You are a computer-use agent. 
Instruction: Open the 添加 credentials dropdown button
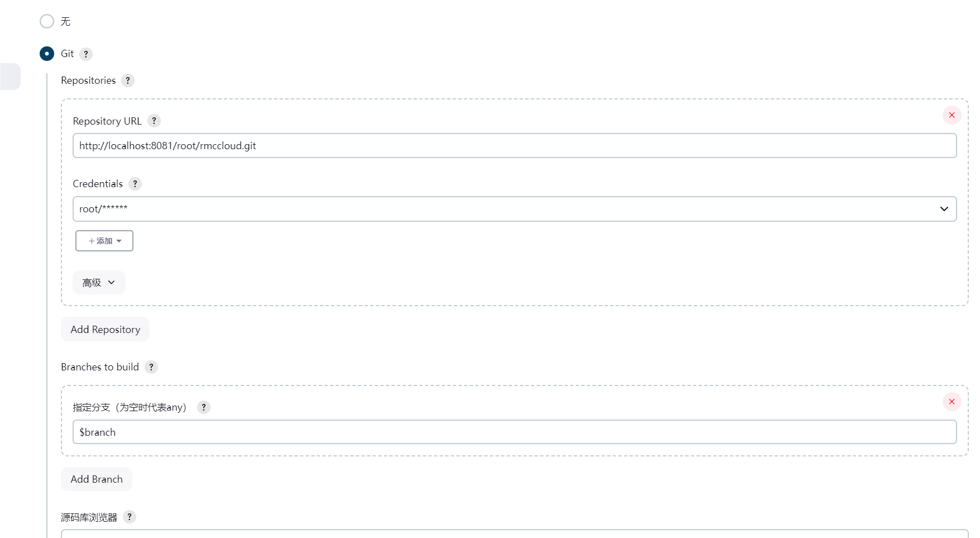pos(104,241)
